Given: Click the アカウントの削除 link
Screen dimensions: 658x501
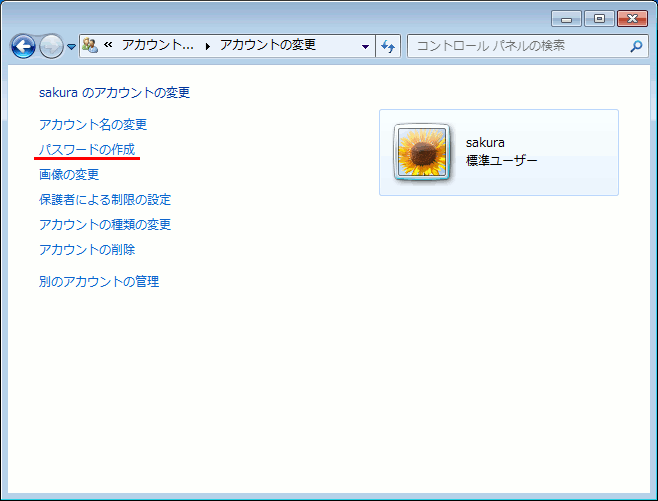Looking at the screenshot, I should pyautogui.click(x=87, y=250).
